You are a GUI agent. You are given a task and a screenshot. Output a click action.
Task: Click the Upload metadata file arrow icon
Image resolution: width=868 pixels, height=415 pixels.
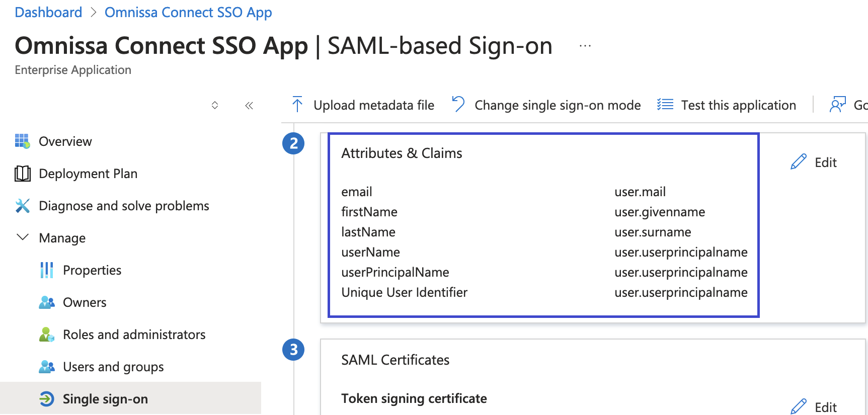click(x=297, y=105)
